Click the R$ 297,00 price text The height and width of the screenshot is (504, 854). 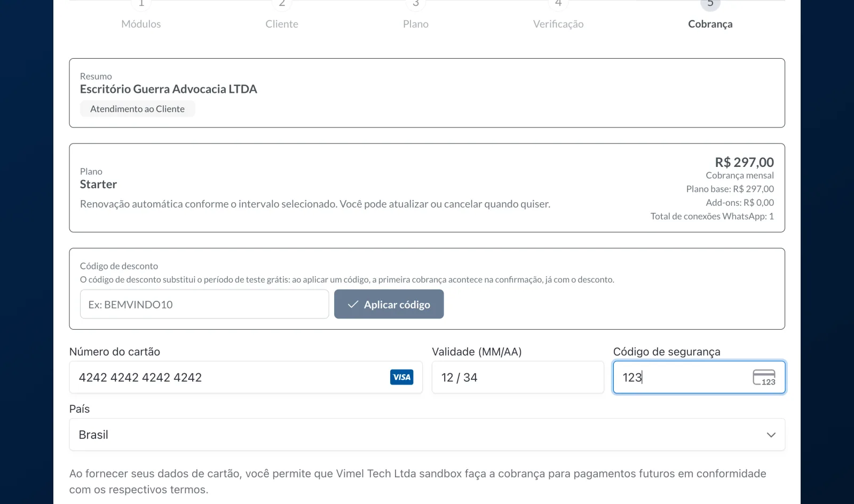745,162
